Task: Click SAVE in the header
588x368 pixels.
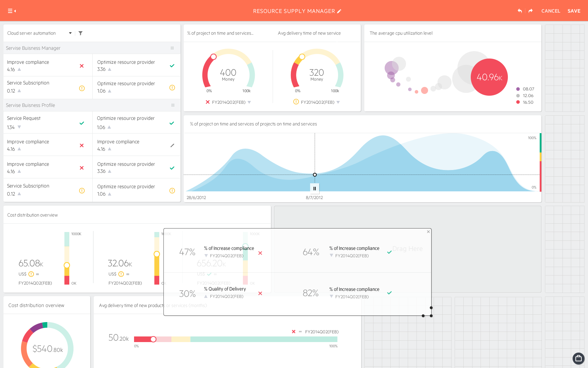Action: pyautogui.click(x=574, y=11)
